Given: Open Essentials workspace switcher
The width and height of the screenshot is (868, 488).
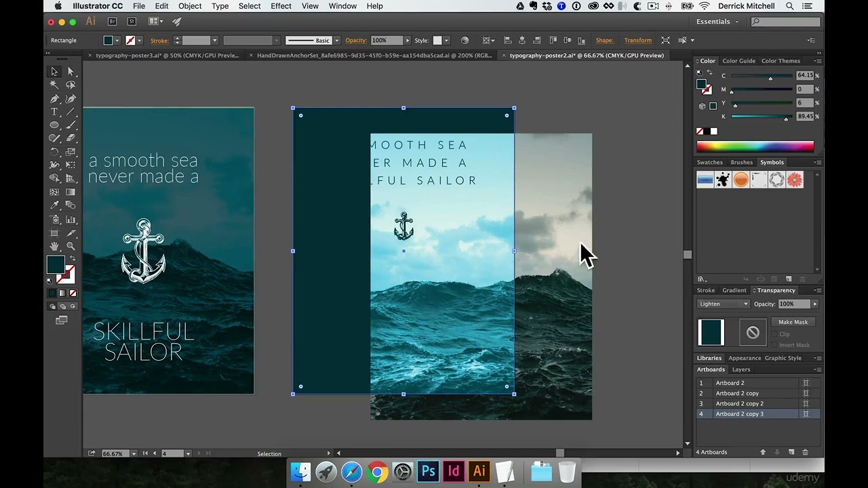Looking at the screenshot, I should click(x=717, y=22).
